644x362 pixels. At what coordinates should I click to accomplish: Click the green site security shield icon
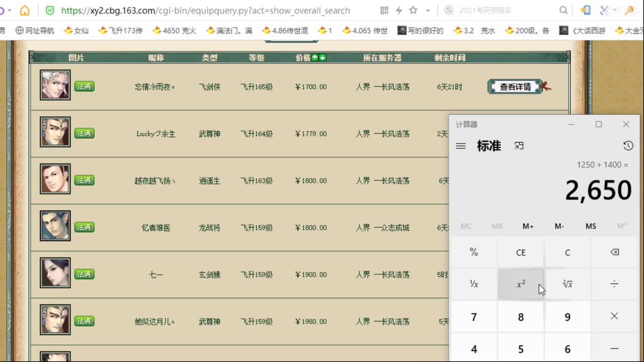coord(49,11)
